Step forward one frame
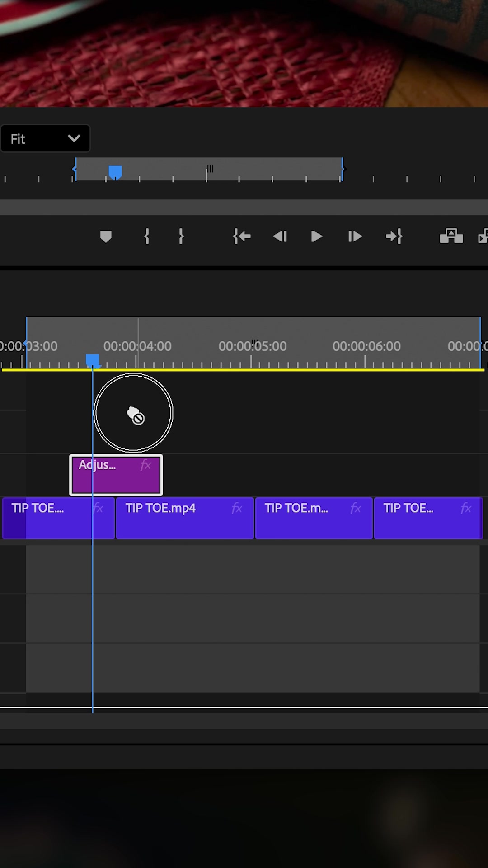This screenshot has width=488, height=868. coord(355,236)
